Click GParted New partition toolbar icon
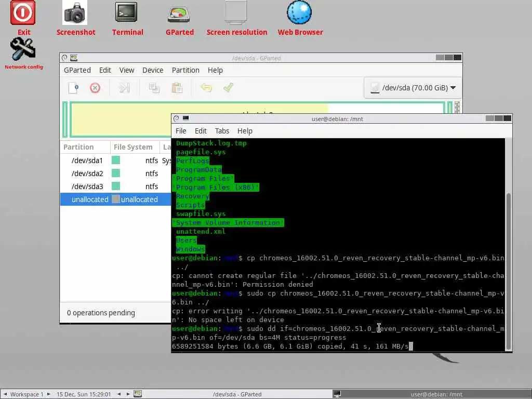The height and width of the screenshot is (399, 532). pyautogui.click(x=74, y=88)
